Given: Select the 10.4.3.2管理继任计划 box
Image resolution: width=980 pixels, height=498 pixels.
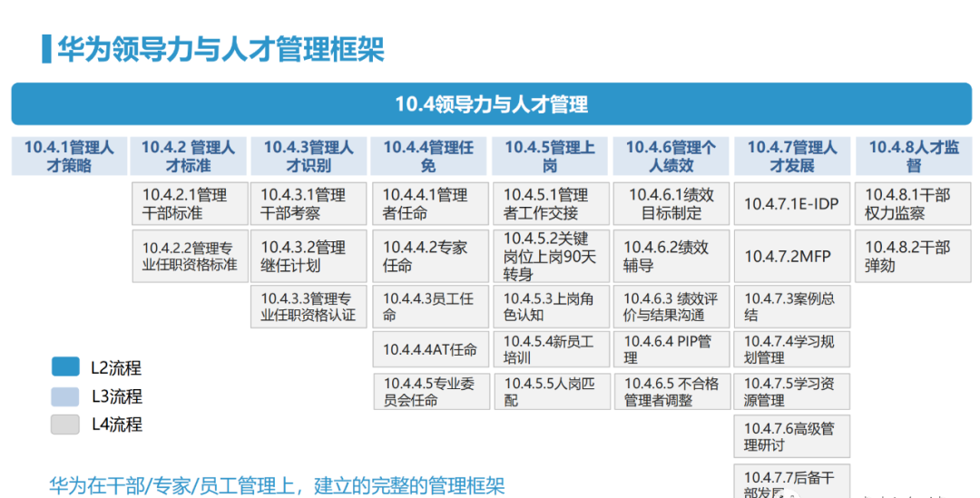Looking at the screenshot, I should (309, 256).
